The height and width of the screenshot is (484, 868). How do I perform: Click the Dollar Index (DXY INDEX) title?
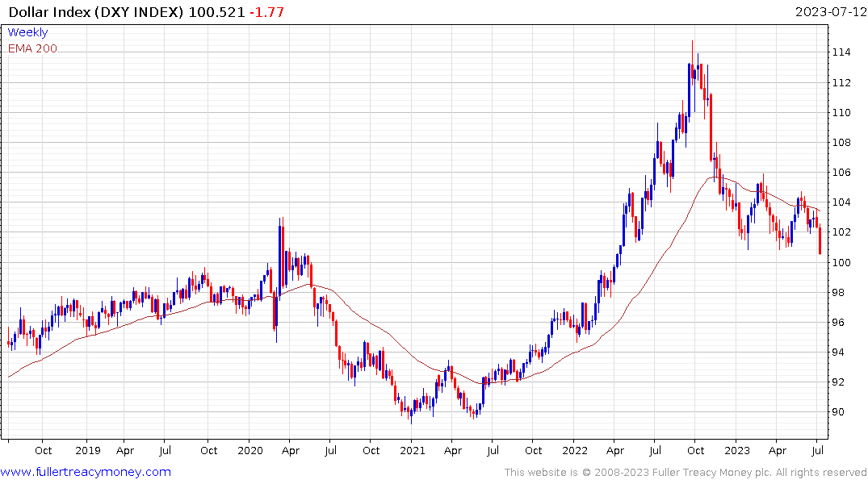96,12
